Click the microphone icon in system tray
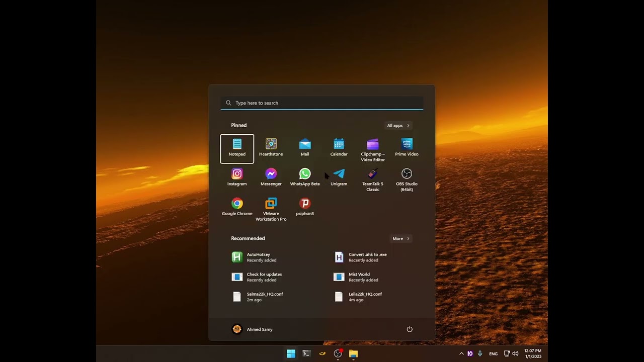This screenshot has height=362, width=644. [480, 353]
